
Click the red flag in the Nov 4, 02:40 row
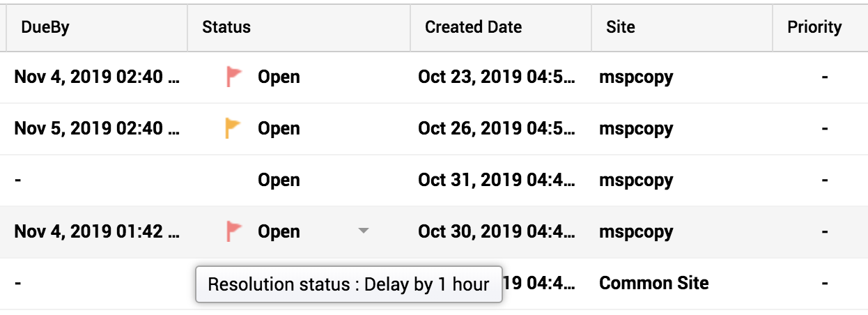click(x=234, y=77)
